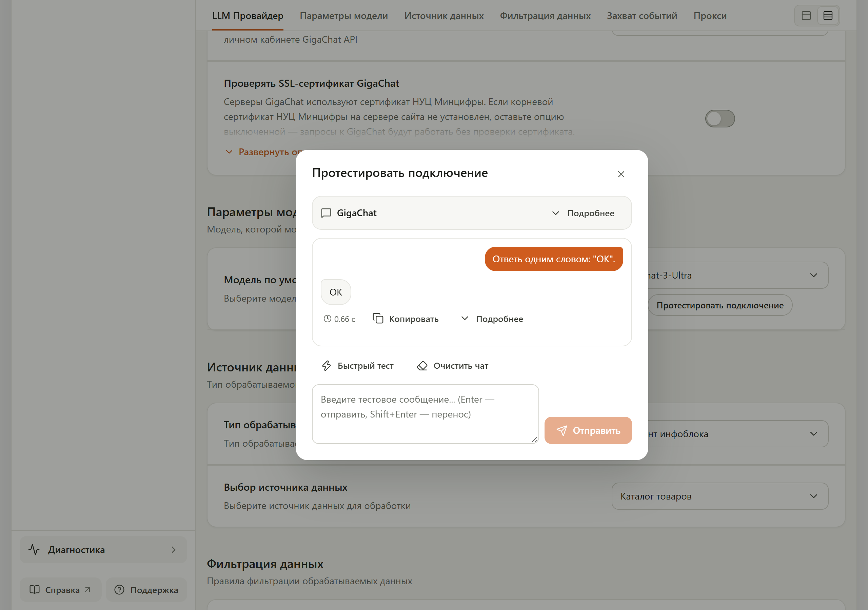Expand response details under OK message

coord(492,319)
